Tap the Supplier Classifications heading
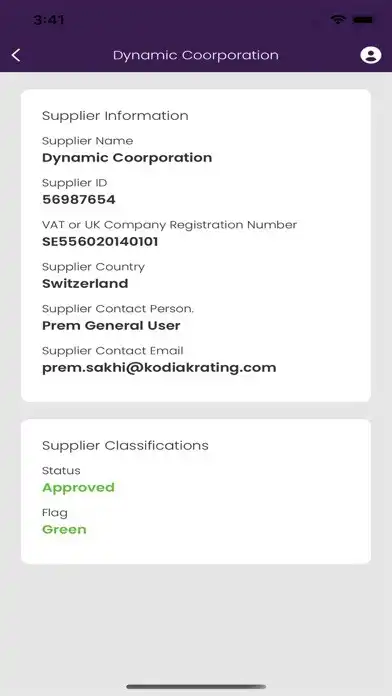The width and height of the screenshot is (392, 696). click(126, 446)
